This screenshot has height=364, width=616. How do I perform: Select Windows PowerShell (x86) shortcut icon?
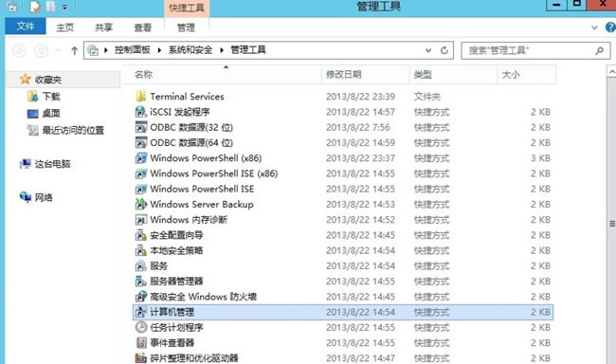pyautogui.click(x=140, y=158)
